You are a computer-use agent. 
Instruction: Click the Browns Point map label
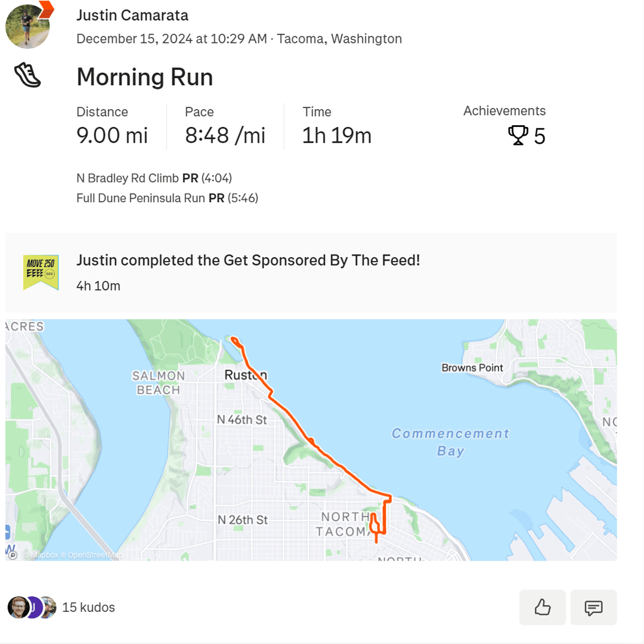472,367
